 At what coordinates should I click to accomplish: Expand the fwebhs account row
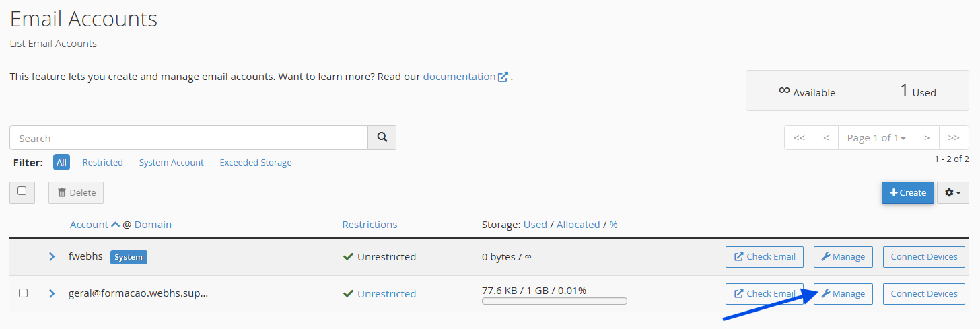pyautogui.click(x=52, y=256)
